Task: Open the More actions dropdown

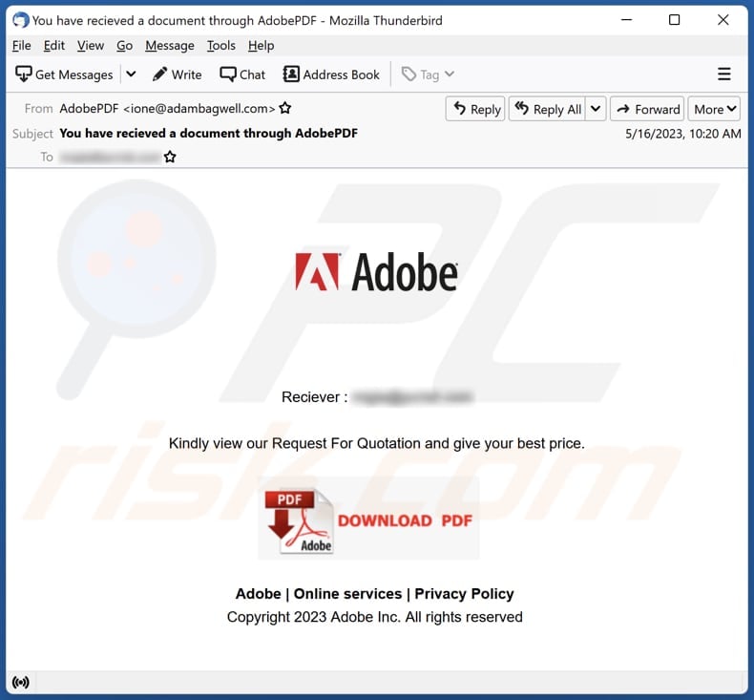Action: (x=714, y=109)
